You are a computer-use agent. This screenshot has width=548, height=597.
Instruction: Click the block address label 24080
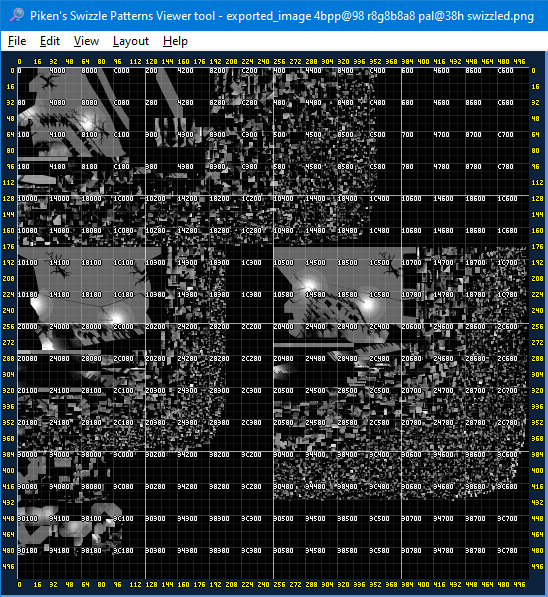[59, 359]
